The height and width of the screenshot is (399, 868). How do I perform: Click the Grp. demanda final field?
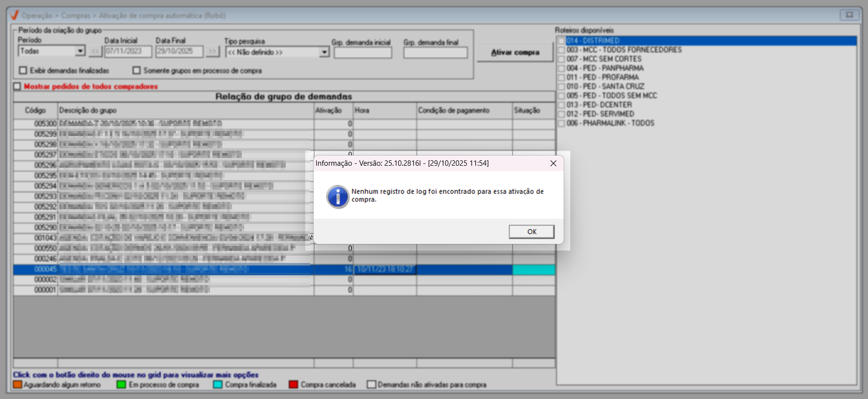pos(435,52)
